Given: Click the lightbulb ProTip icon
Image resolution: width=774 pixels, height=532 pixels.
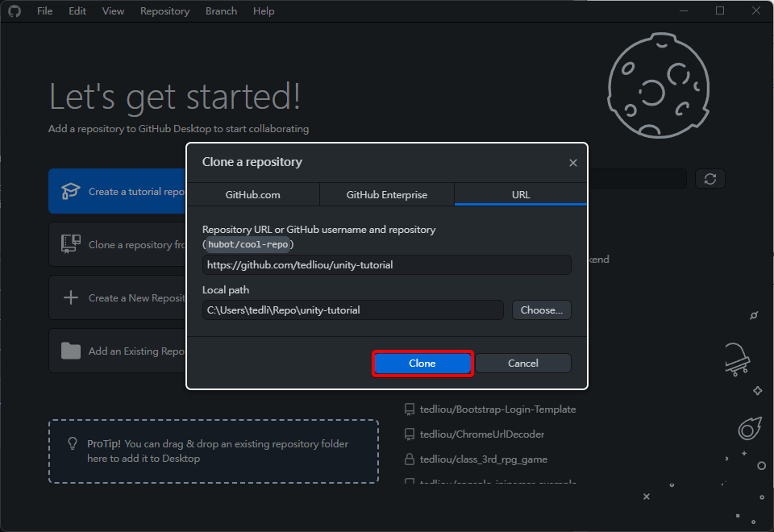Looking at the screenshot, I should tap(73, 443).
